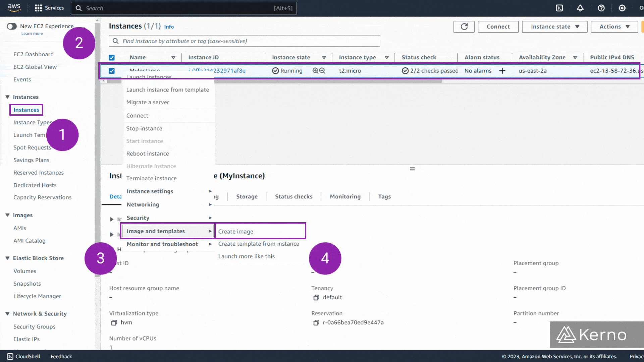Click the panel resize handle above details
This screenshot has width=644, height=362.
point(412,169)
